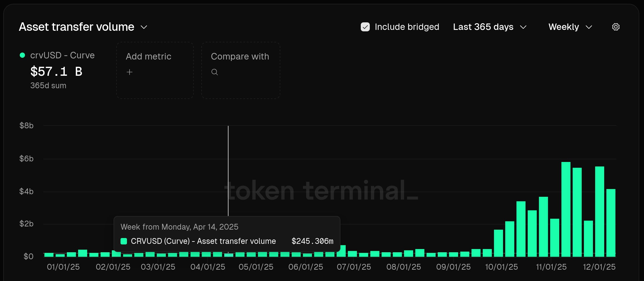
Task: Click the last bar on the right
Action: [x=611, y=223]
